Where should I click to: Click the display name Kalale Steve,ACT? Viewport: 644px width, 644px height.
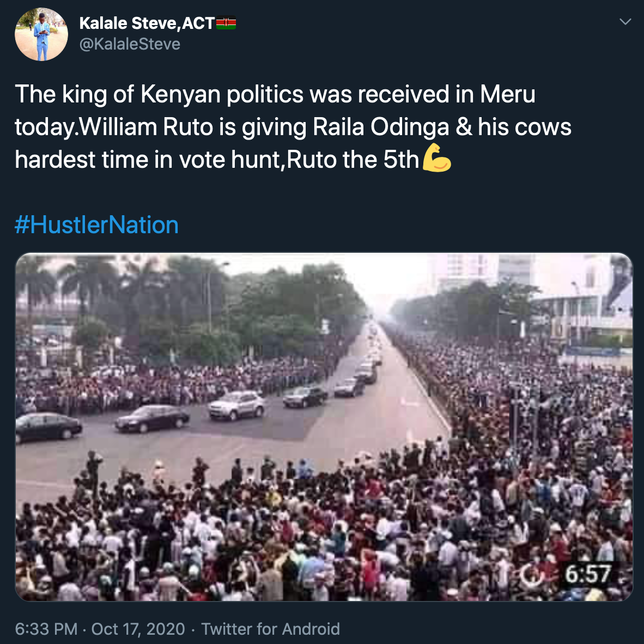[x=147, y=23]
